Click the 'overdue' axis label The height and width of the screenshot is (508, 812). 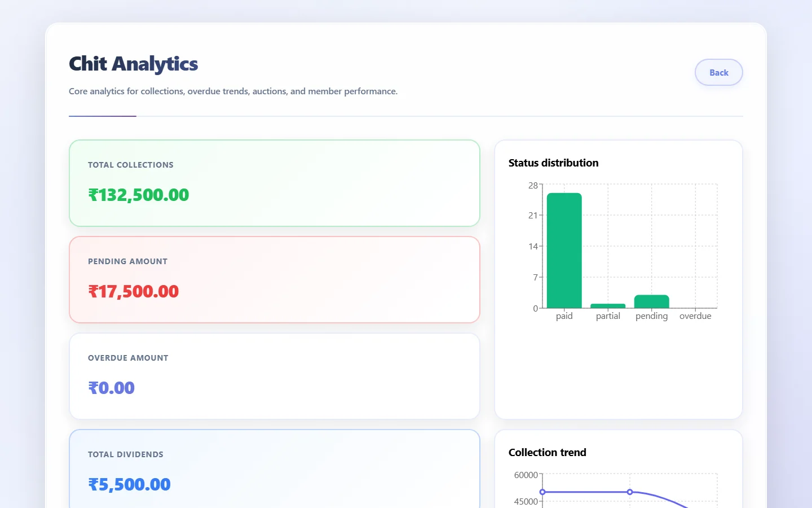coord(695,316)
